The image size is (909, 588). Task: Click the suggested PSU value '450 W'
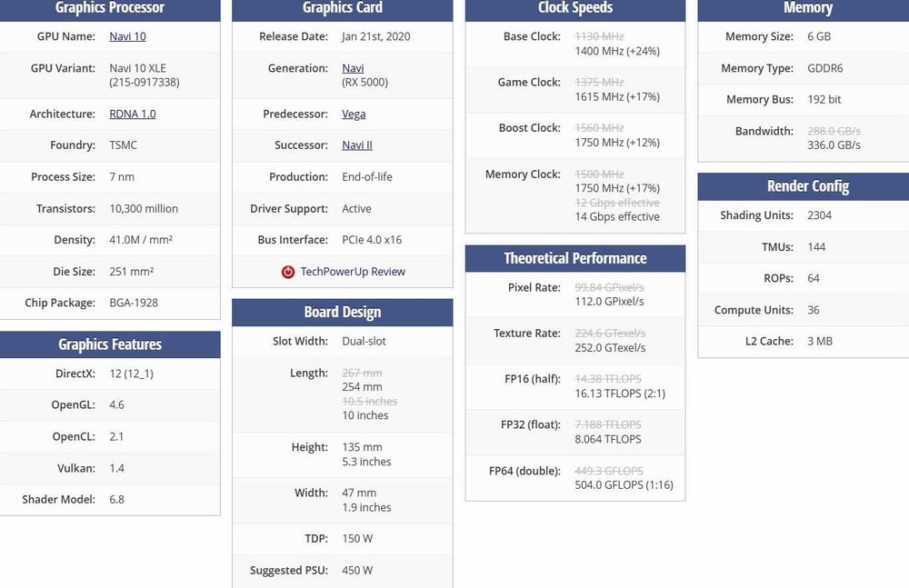[x=357, y=570]
